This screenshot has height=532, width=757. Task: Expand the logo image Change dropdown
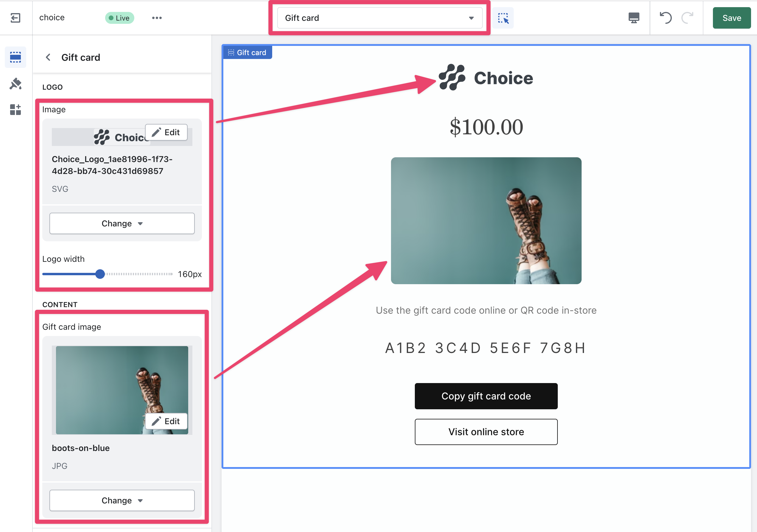pyautogui.click(x=122, y=224)
